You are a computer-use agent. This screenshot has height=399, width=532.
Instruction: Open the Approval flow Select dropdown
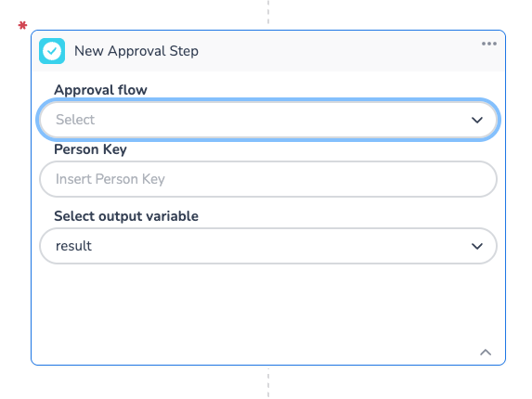(268, 120)
